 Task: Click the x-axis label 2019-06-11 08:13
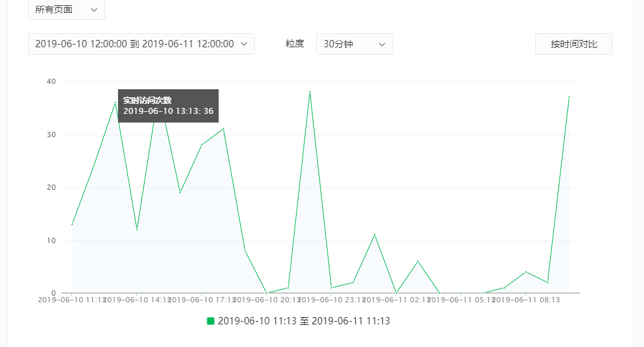[526, 300]
